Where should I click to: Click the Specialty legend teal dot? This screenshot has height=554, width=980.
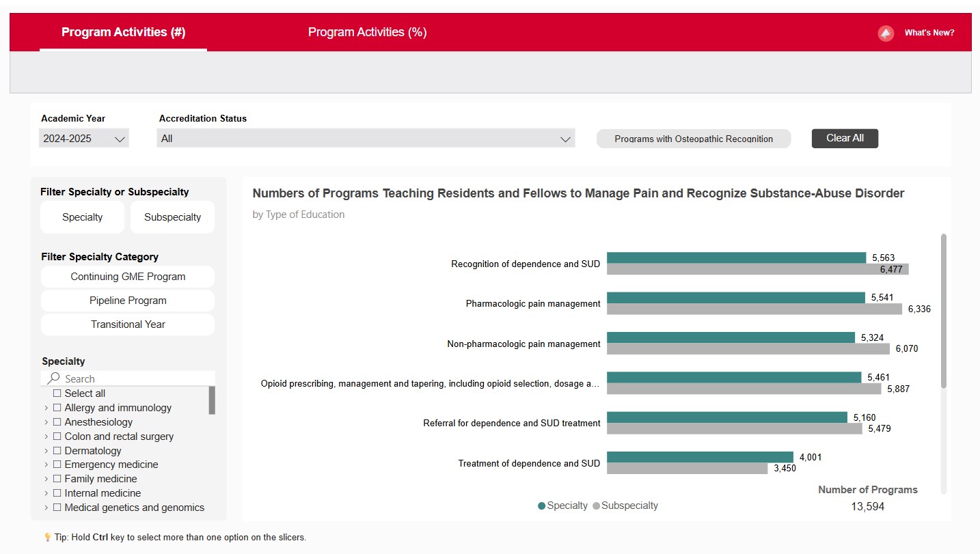click(x=542, y=506)
